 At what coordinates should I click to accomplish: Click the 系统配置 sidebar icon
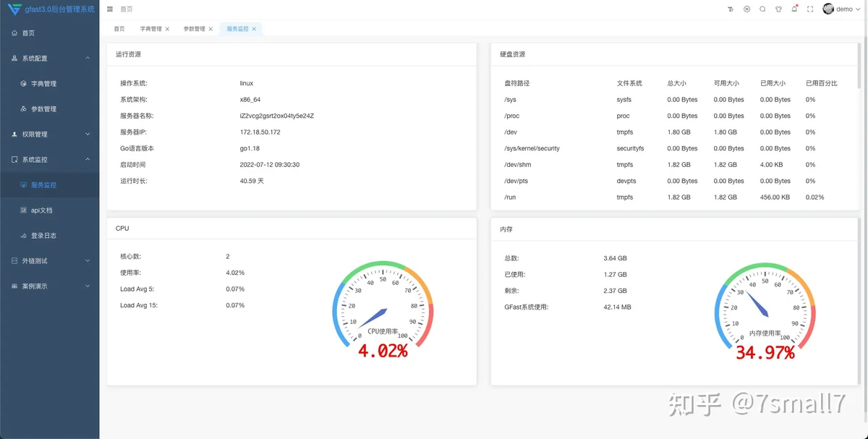click(x=14, y=59)
